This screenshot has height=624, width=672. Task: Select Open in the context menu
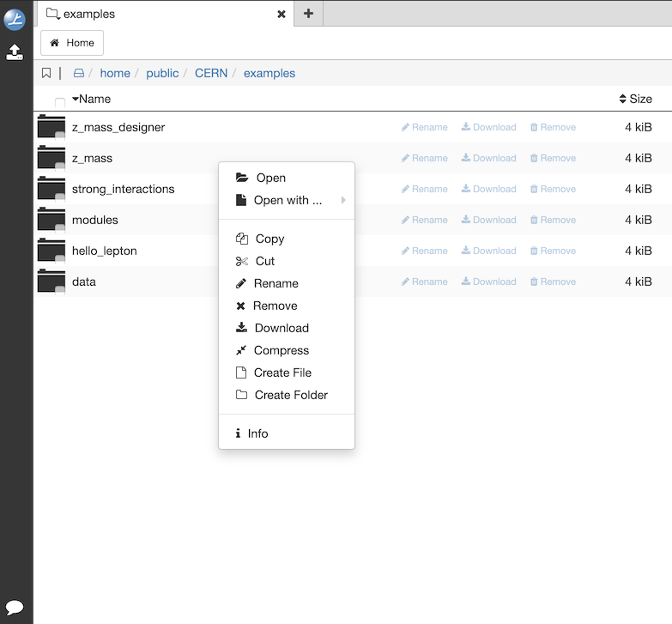[287, 178]
